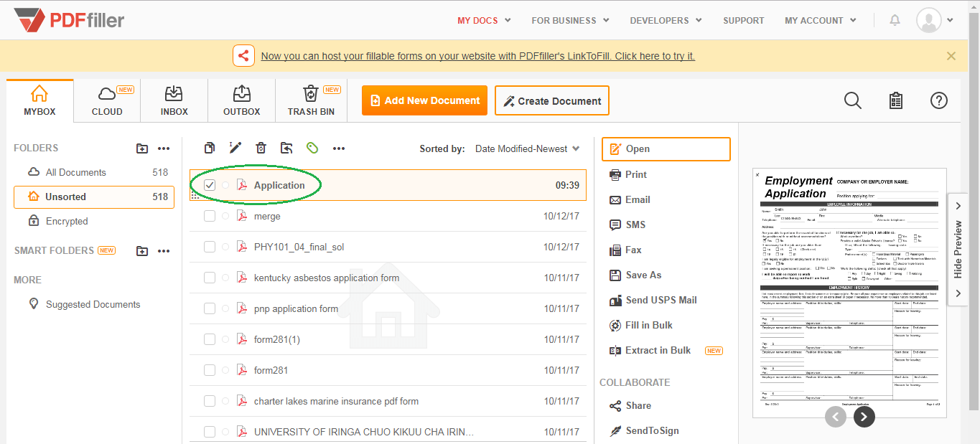
Task: Open Smart Folders more options
Action: pyautogui.click(x=164, y=251)
